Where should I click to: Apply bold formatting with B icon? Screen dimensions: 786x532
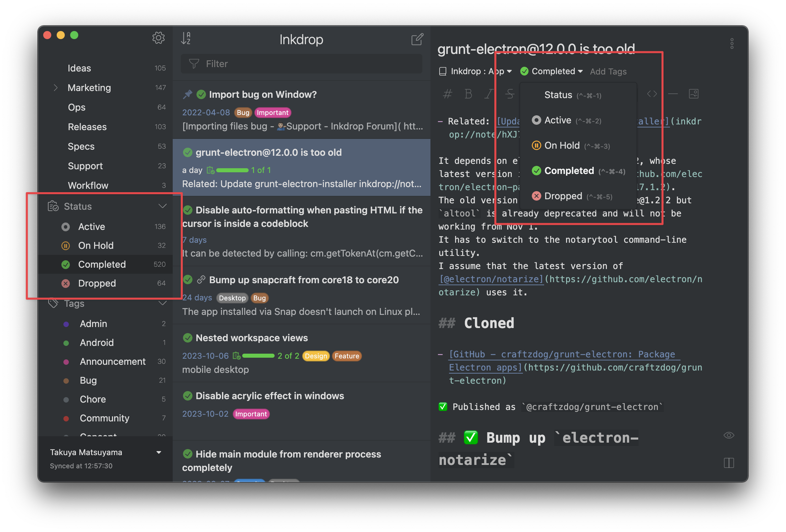468,94
